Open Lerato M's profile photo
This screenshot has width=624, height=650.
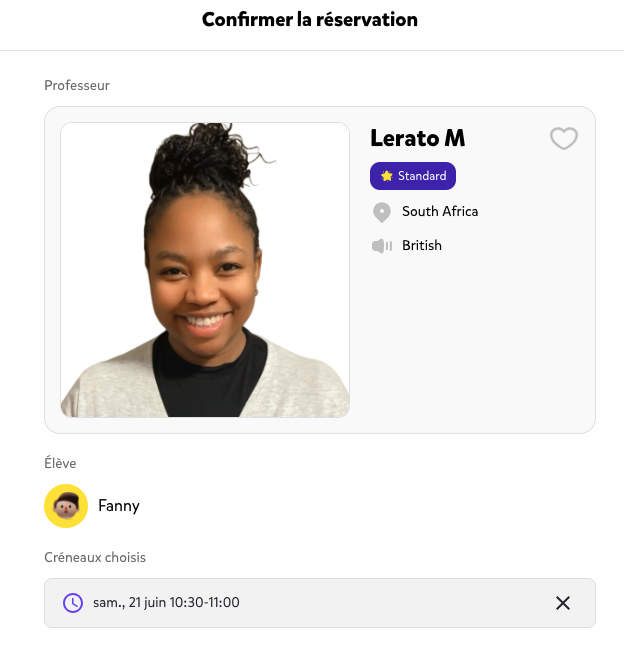pos(205,270)
